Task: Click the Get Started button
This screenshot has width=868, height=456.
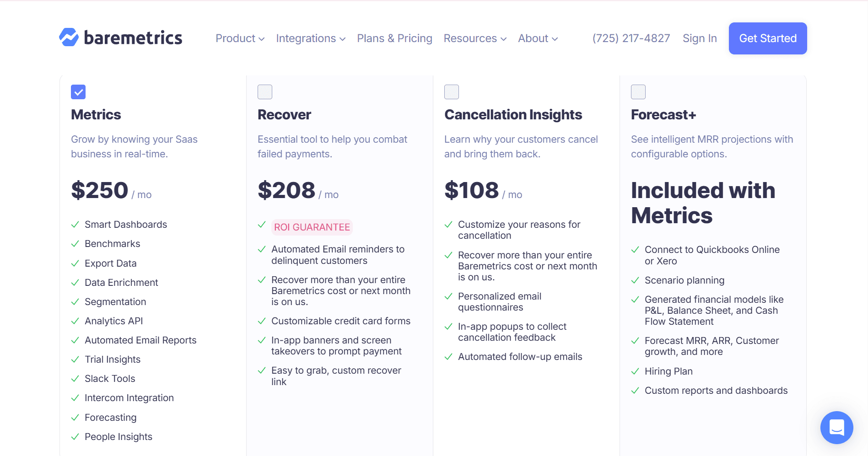Action: pos(767,38)
